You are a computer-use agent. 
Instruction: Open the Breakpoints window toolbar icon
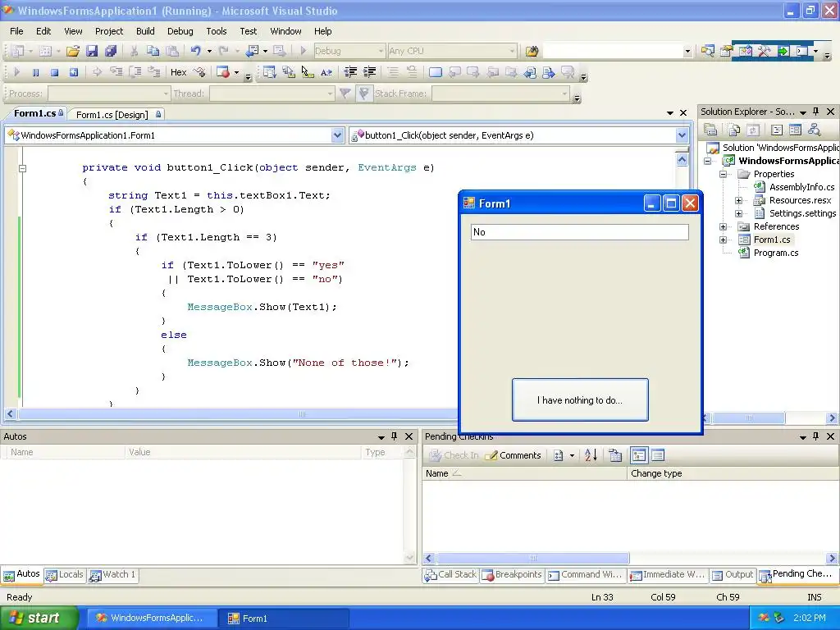223,72
